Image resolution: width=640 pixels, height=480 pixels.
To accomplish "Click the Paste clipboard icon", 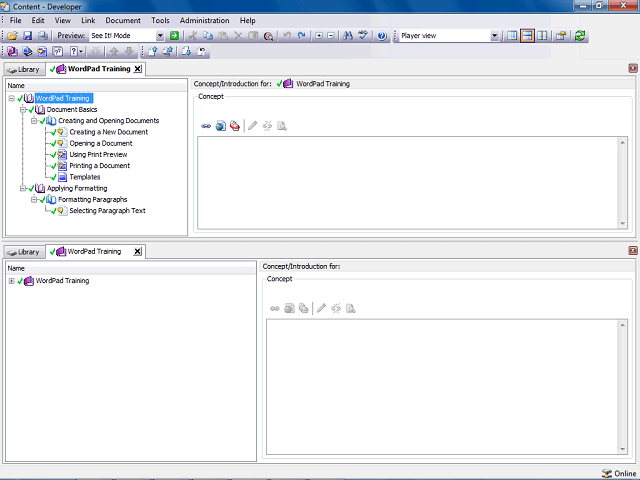I will 223,36.
